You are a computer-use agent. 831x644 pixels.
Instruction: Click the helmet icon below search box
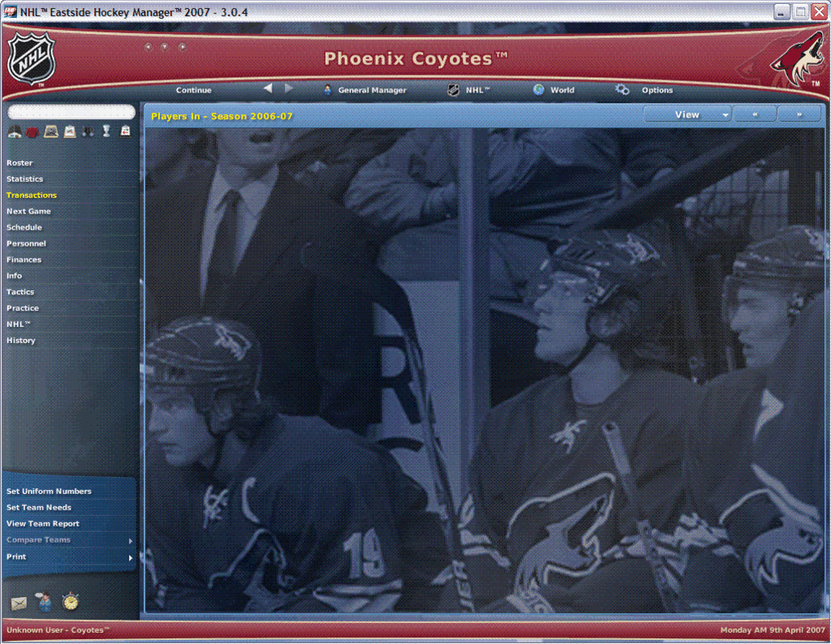(x=15, y=131)
